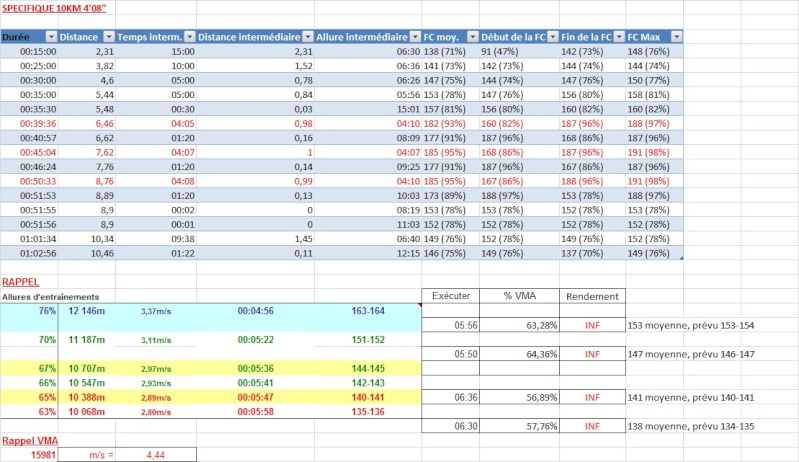Select FC moy. cell 182 (93%)
The height and width of the screenshot is (462, 799).
coord(450,123)
